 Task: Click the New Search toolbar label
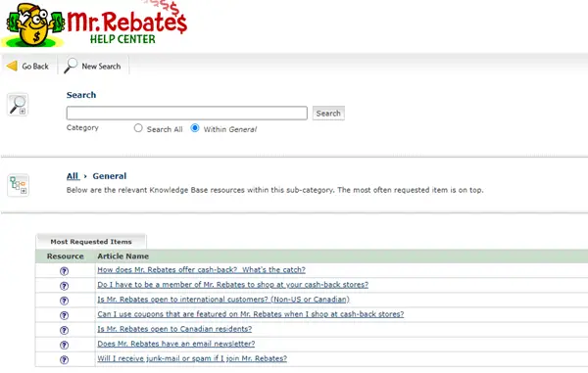click(101, 67)
